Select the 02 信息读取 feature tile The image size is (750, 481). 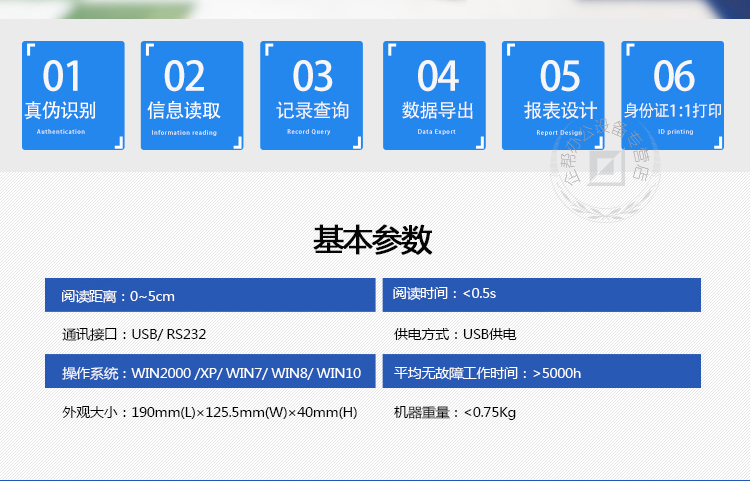[x=192, y=95]
